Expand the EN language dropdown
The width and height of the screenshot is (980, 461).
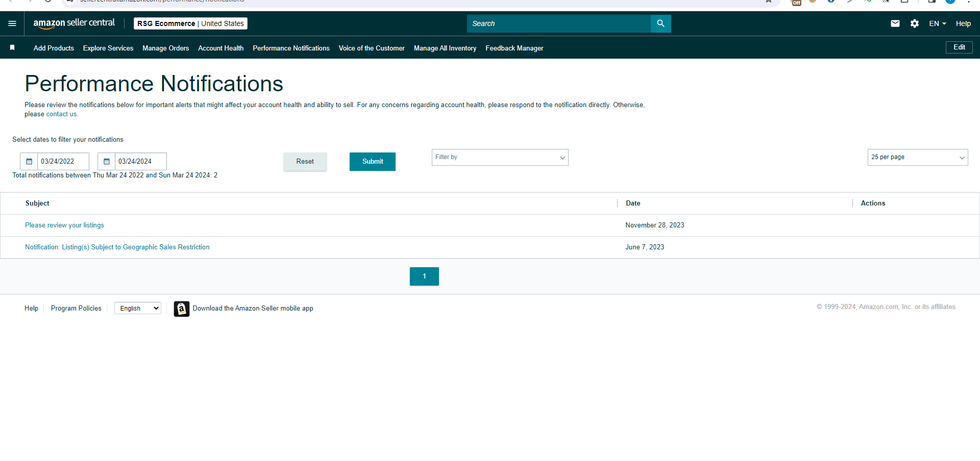pyautogui.click(x=937, y=23)
